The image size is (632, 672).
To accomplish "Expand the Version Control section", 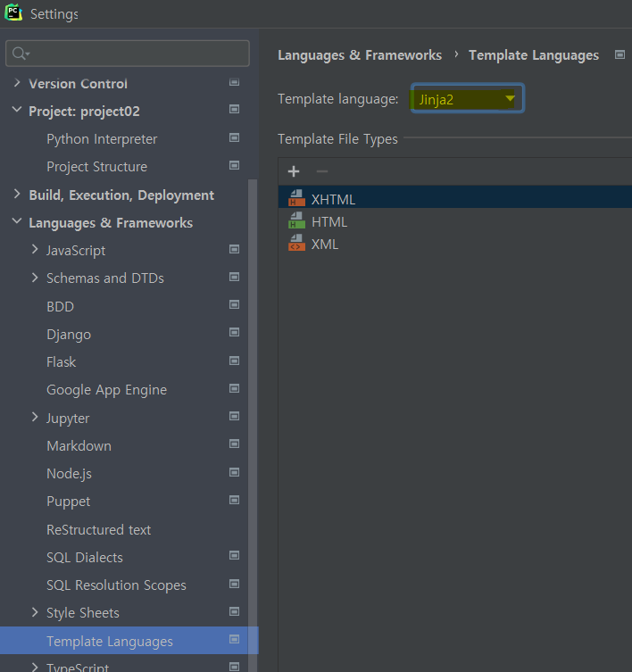I will point(17,83).
